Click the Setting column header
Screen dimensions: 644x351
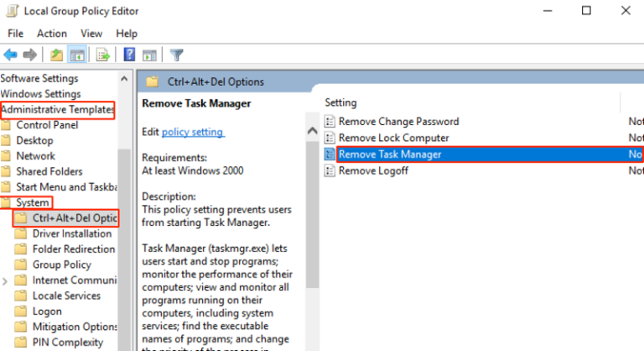[341, 102]
